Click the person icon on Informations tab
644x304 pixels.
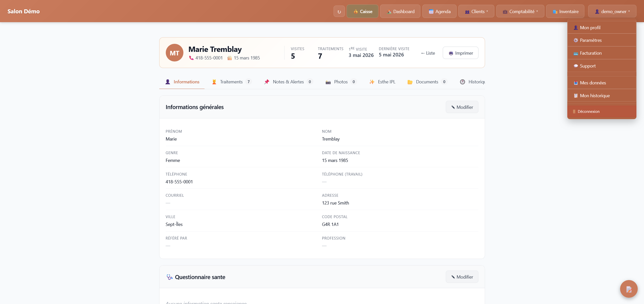(x=168, y=82)
